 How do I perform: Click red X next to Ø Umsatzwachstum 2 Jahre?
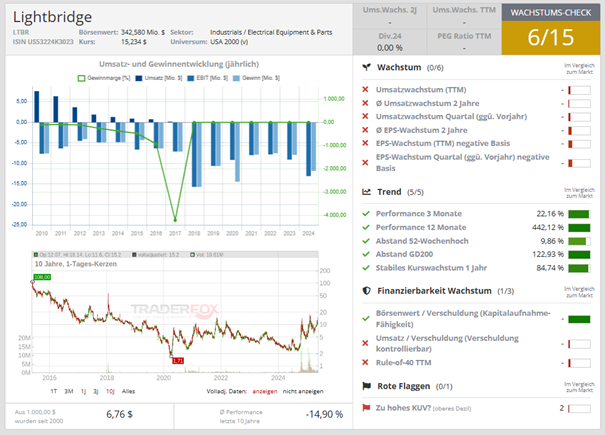pos(365,103)
